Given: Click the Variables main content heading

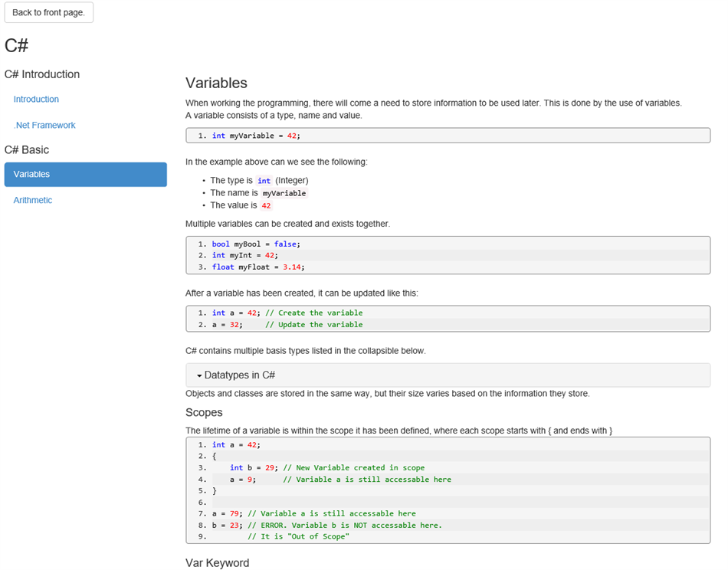Looking at the screenshot, I should [x=216, y=84].
